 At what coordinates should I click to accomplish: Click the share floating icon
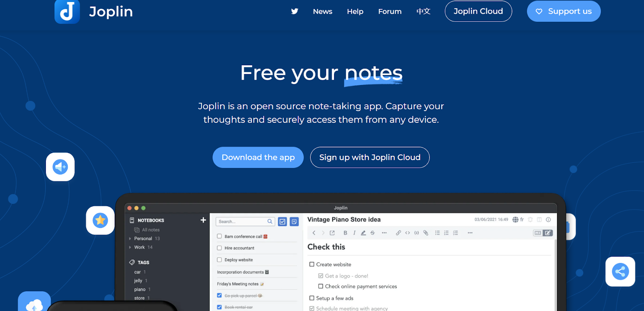[x=620, y=272]
